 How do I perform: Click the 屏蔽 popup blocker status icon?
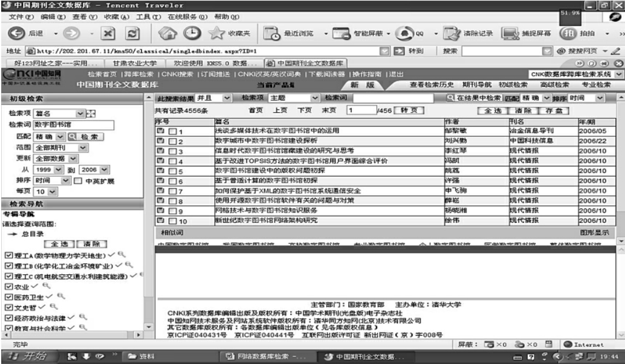pyautogui.click(x=489, y=345)
